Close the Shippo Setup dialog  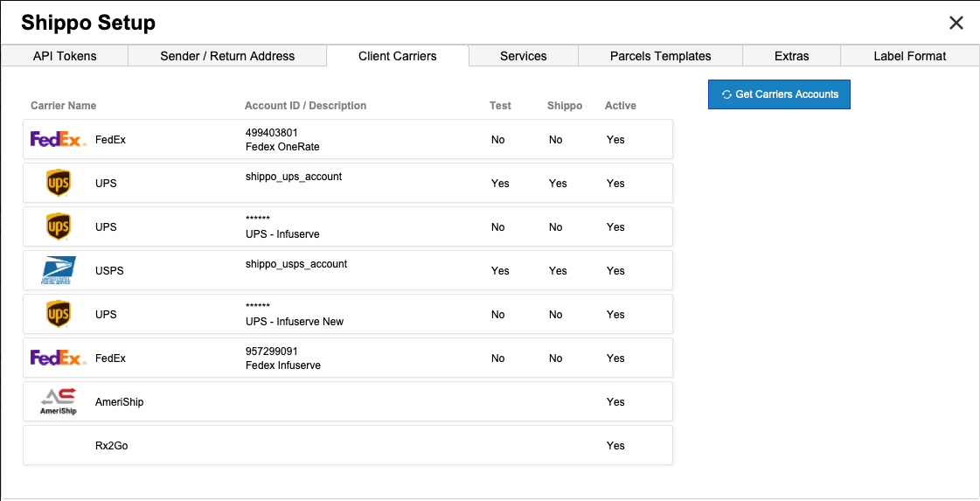956,23
